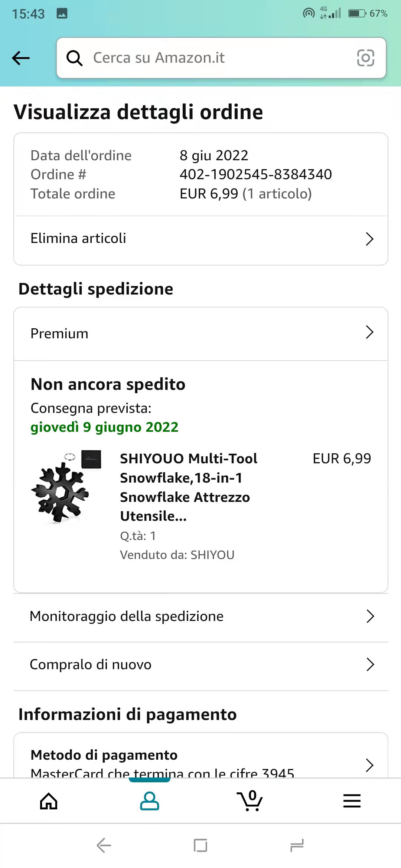Open the snowflake multi-tool product thumbnail

pos(66,487)
